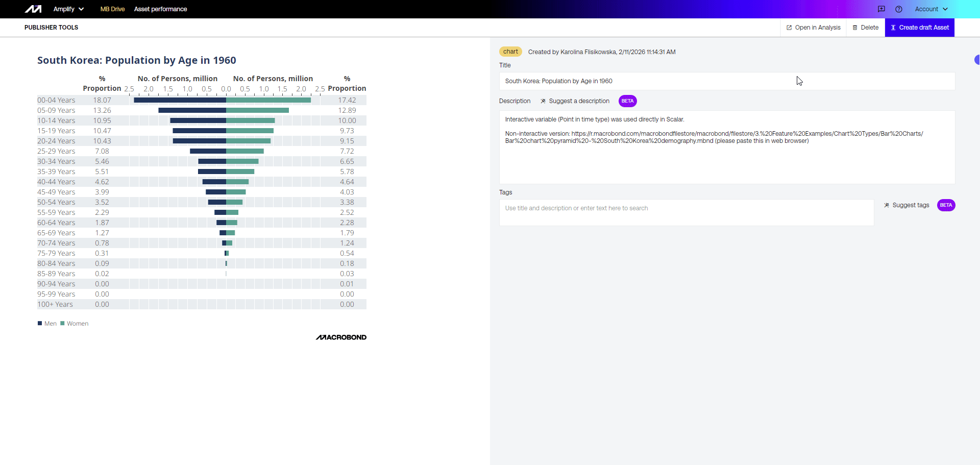This screenshot has height=465, width=980.
Task: Click the Macrobond watermark below the chart
Action: (x=341, y=337)
